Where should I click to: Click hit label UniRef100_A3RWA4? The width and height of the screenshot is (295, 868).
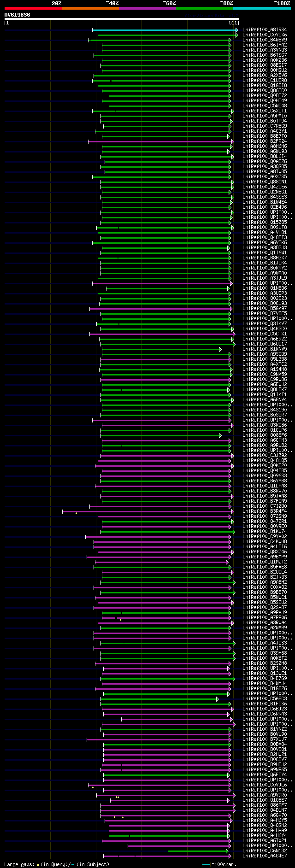(x=265, y=623)
